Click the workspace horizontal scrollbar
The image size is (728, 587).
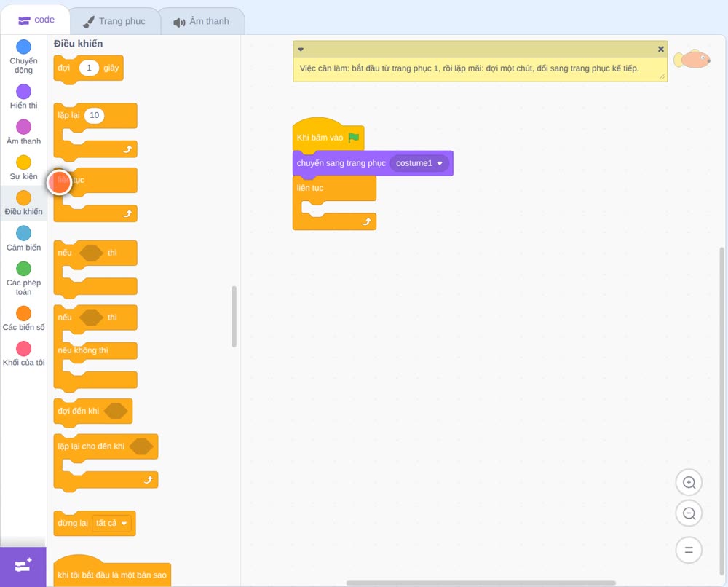pos(481,583)
